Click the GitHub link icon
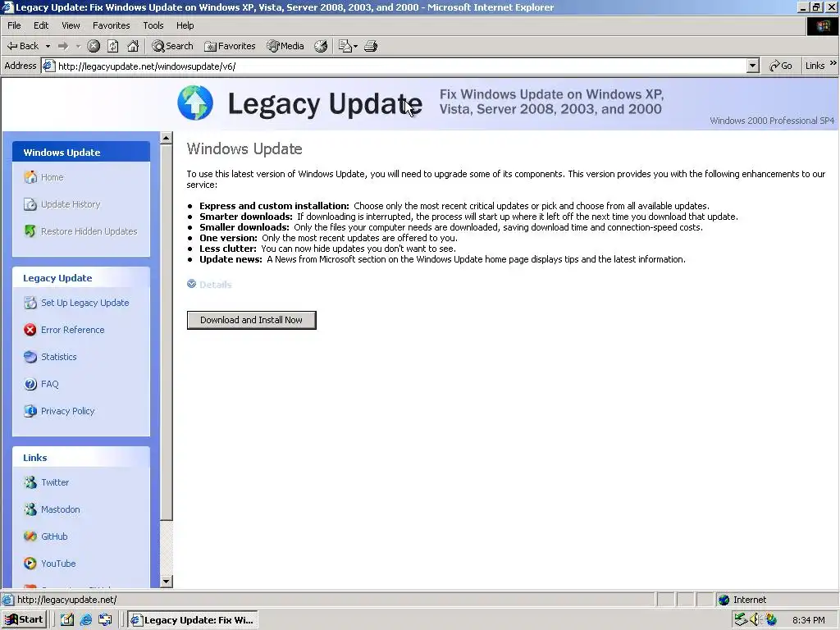This screenshot has height=630, width=840. 30,536
